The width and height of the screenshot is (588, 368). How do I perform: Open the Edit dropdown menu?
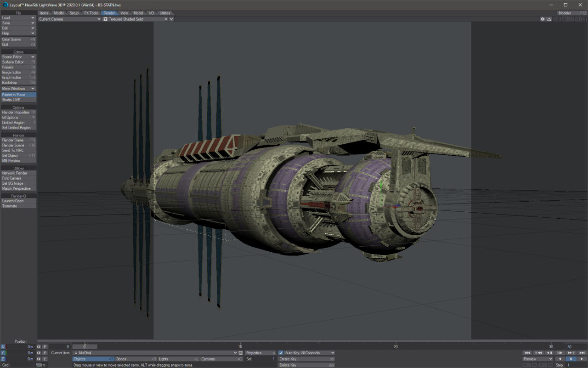(18, 28)
